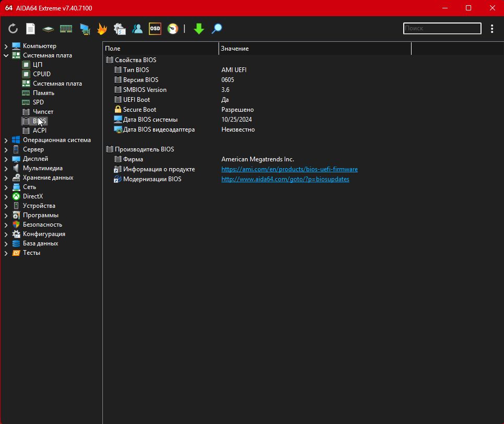Screen dimensions: 504x424
Task: Expand the Сеть tree node
Action: click(6, 187)
